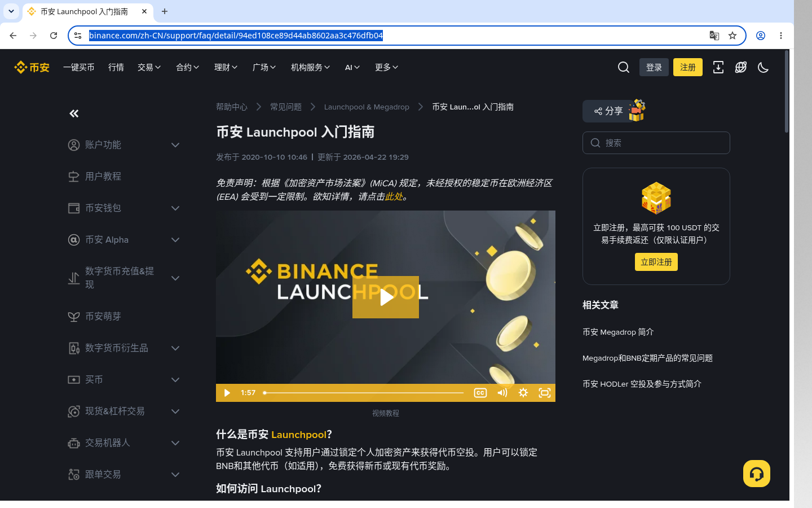
Task: Open the app download icon
Action: pos(718,67)
